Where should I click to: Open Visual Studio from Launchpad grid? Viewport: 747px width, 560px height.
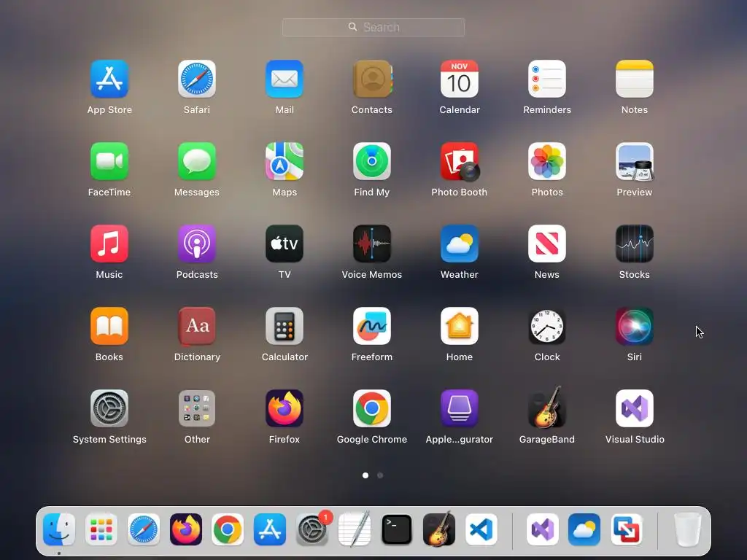[x=635, y=408]
